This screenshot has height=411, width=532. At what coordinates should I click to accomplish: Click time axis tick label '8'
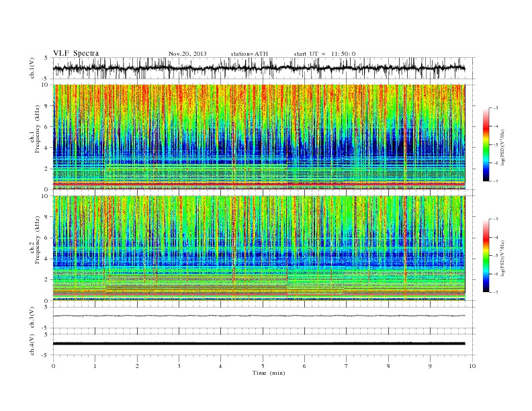[x=388, y=366]
